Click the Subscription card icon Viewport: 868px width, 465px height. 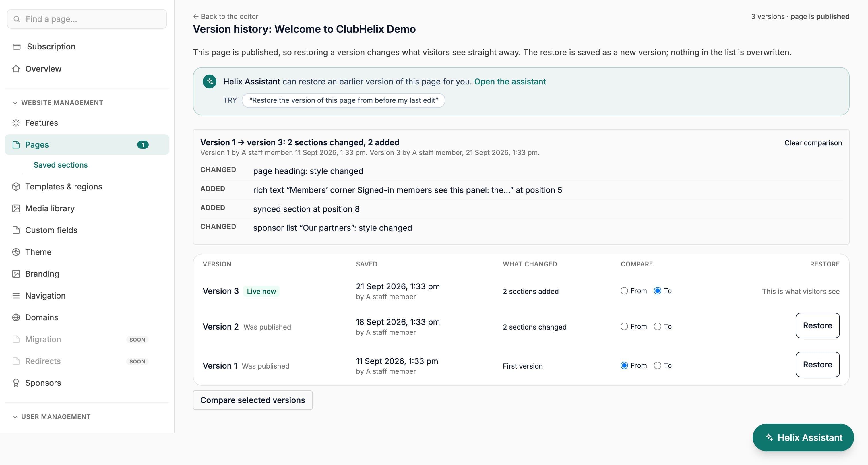point(17,46)
